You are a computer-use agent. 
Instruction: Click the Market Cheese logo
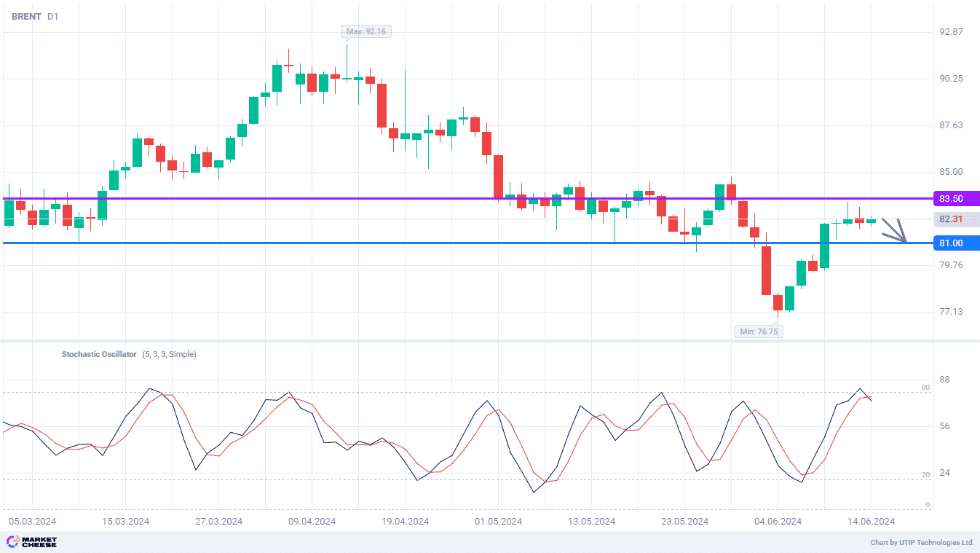pos(32,542)
